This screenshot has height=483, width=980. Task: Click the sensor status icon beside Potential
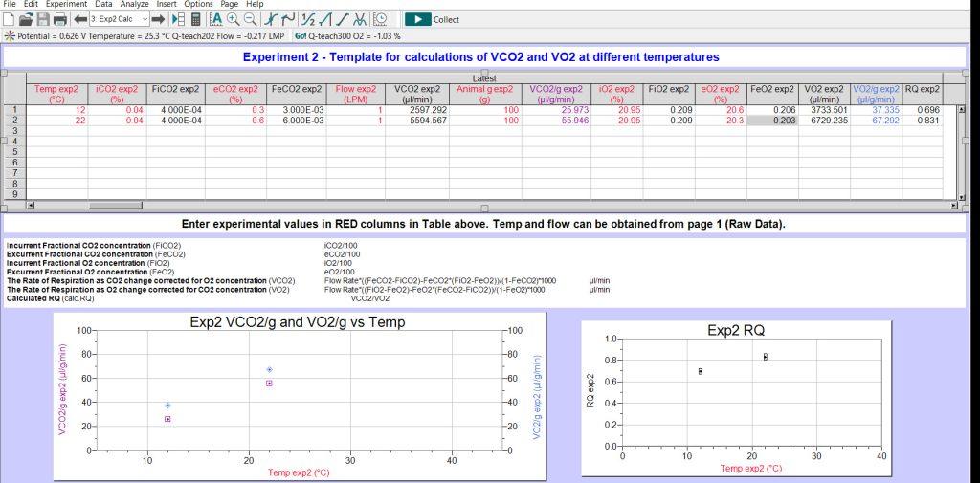(10, 36)
